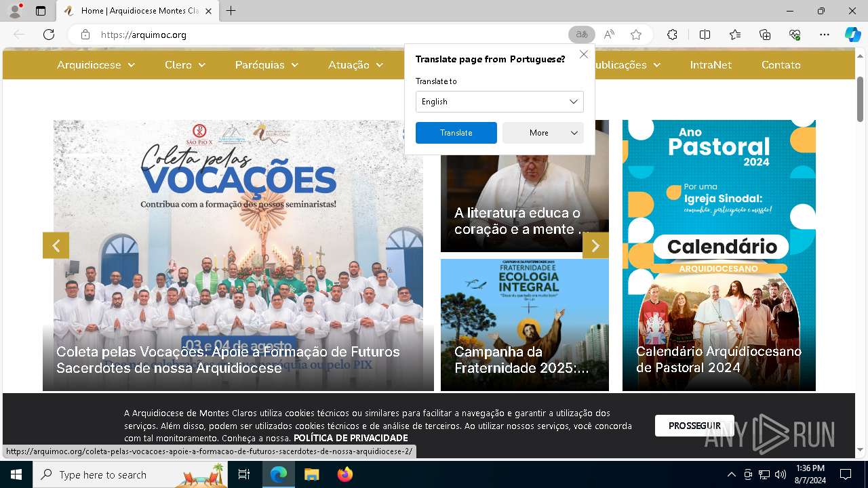This screenshot has width=868, height=488.
Task: Expand the Atuação menu
Action: (x=355, y=65)
